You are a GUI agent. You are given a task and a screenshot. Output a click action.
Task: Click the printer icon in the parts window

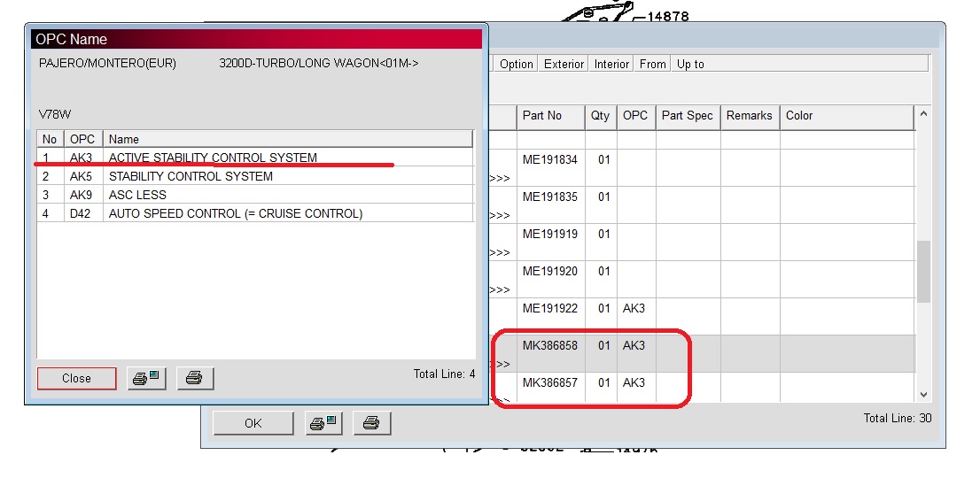[x=372, y=423]
